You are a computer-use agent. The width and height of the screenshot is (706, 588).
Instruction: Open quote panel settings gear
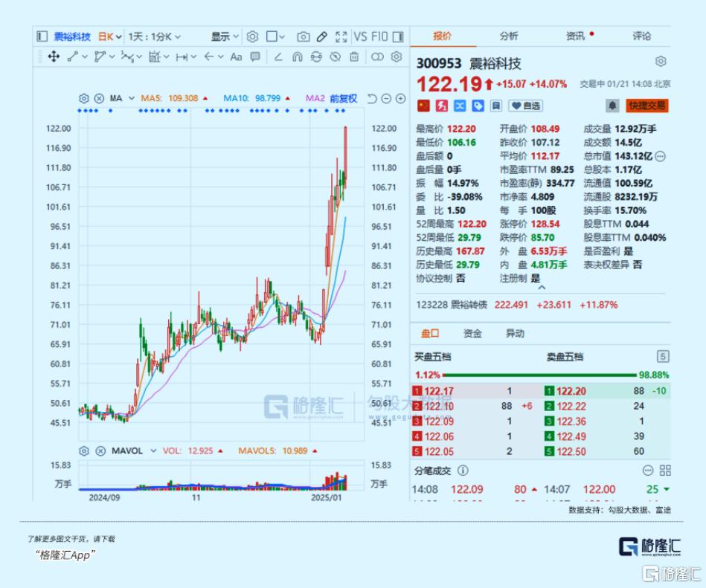point(661,61)
